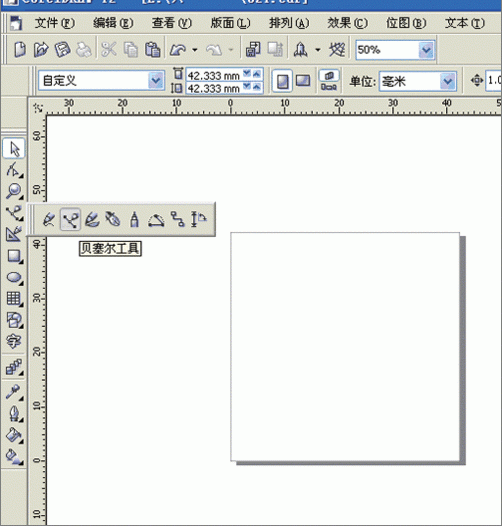Select the Smart Drawing tool

coord(14,234)
